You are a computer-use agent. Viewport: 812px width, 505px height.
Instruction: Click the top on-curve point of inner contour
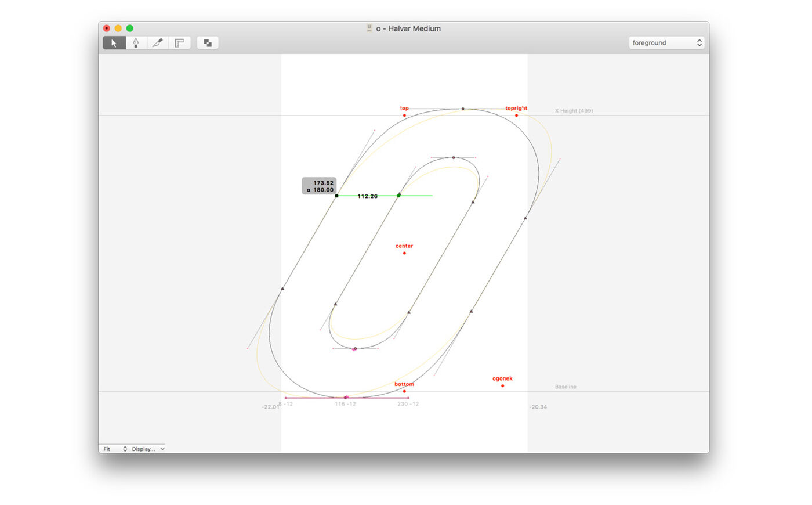point(454,157)
